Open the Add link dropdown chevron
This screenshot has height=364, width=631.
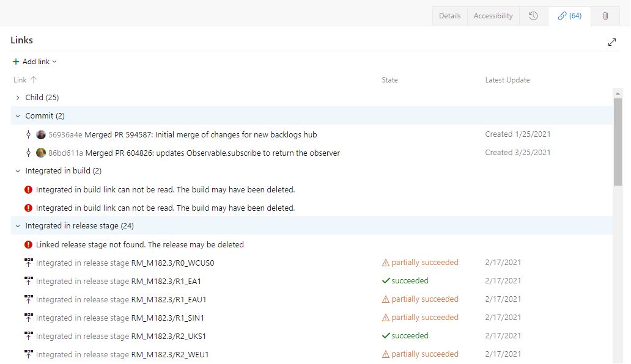[54, 61]
